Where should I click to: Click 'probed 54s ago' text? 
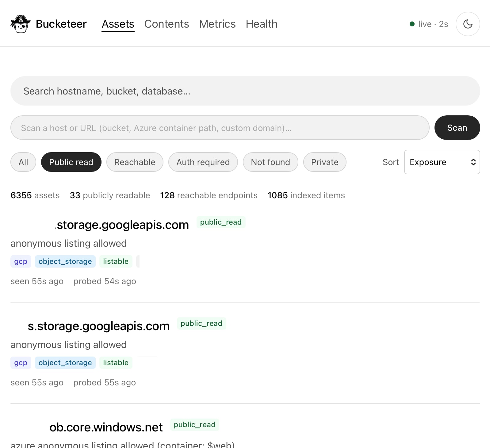[x=105, y=281]
